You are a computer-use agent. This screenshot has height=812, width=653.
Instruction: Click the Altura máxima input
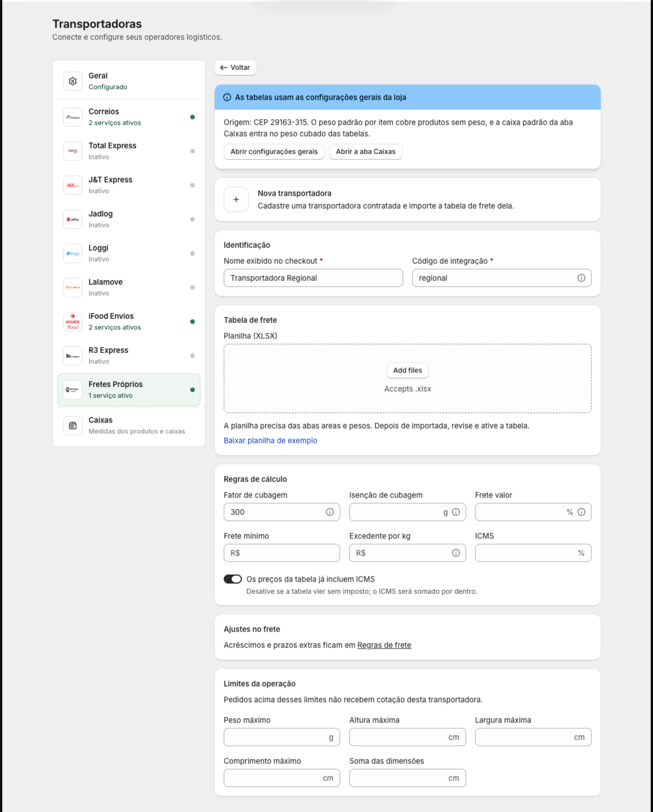(407, 737)
